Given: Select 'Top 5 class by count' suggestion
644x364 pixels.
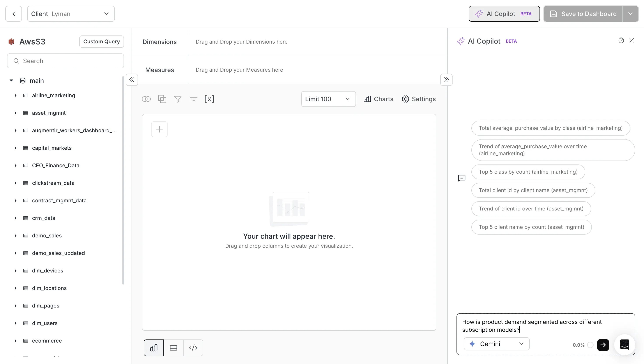Looking at the screenshot, I should click(x=528, y=172).
